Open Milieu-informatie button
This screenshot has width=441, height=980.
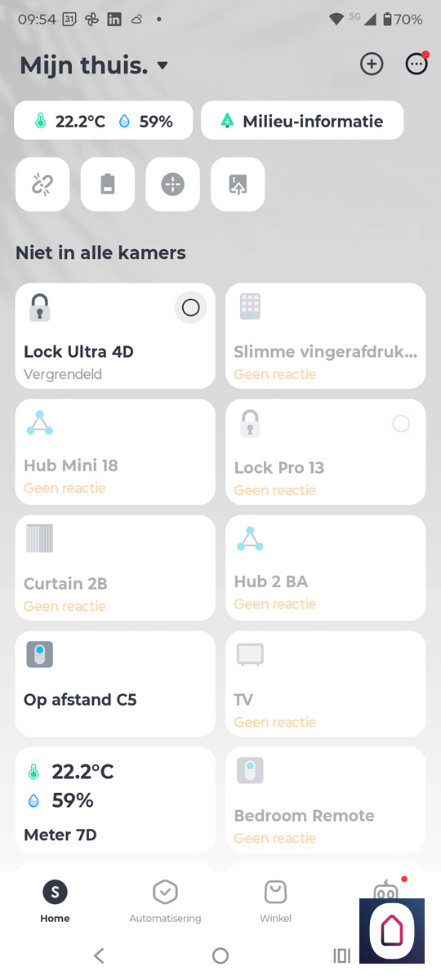(302, 121)
